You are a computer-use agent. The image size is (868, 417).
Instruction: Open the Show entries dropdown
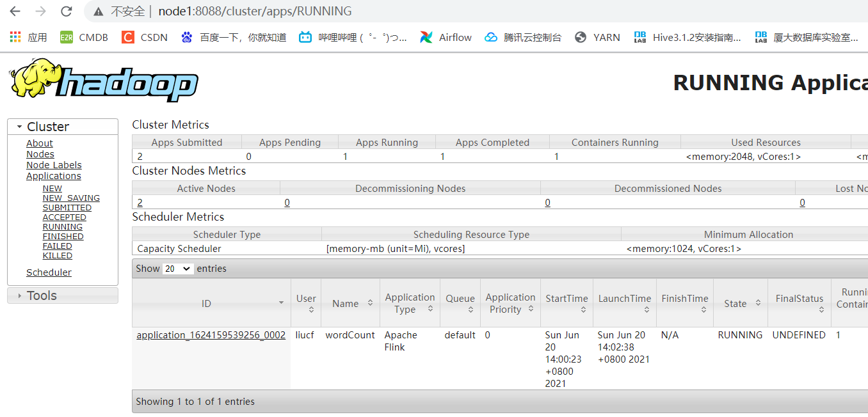(177, 268)
